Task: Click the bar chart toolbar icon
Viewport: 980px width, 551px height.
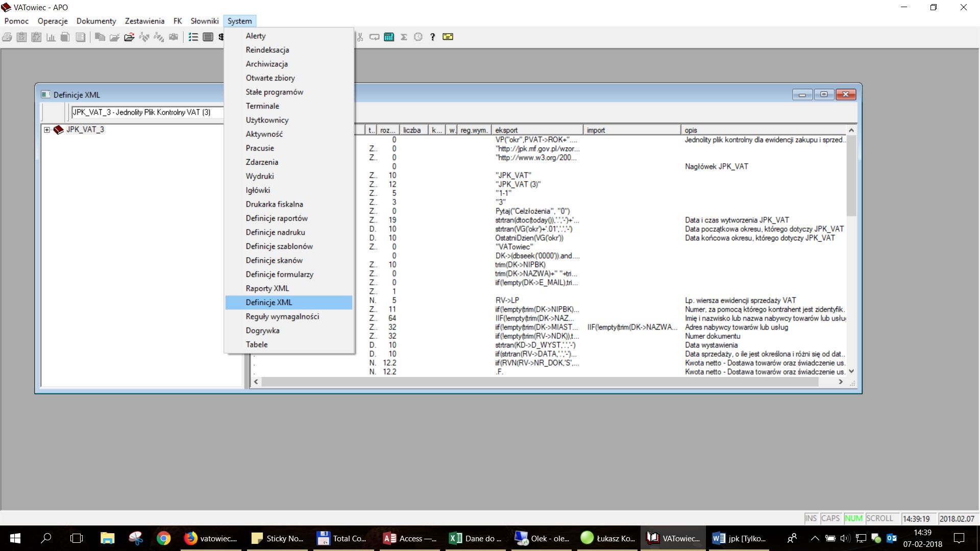Action: pos(51,37)
